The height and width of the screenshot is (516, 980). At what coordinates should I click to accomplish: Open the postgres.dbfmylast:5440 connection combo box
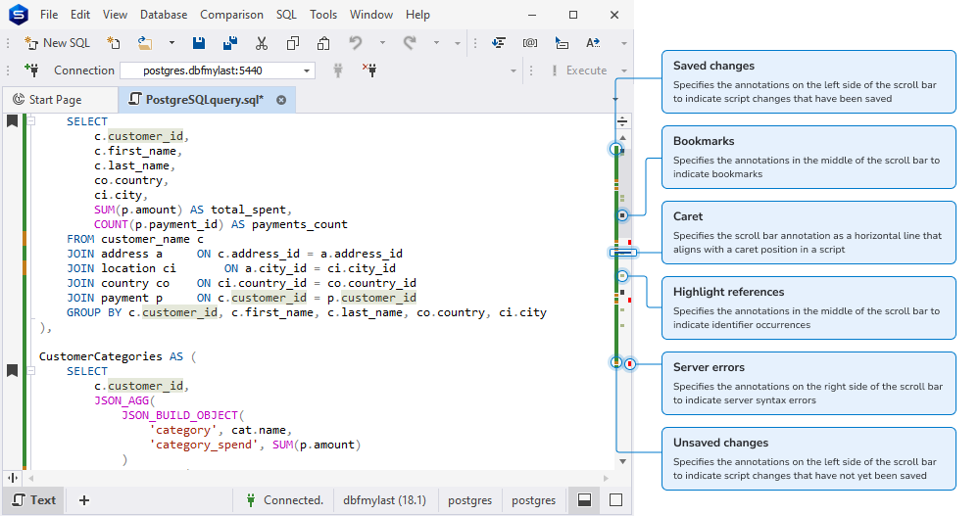click(x=218, y=70)
